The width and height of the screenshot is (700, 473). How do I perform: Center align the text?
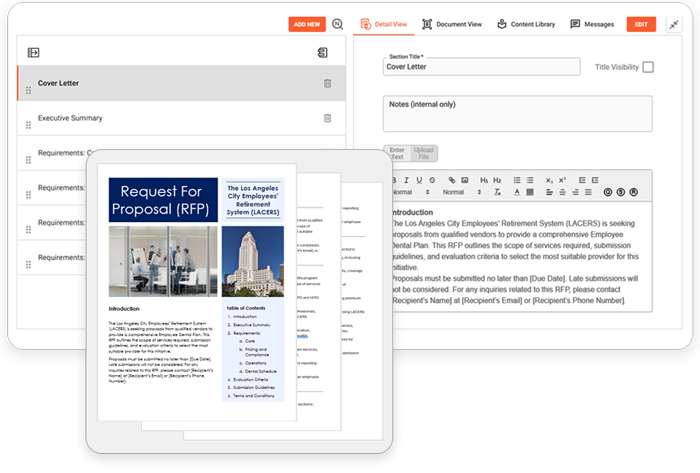click(562, 192)
